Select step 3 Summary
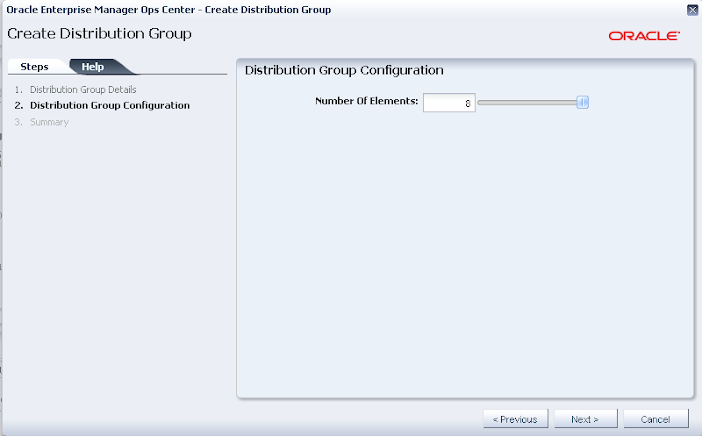The image size is (702, 436). coord(49,122)
